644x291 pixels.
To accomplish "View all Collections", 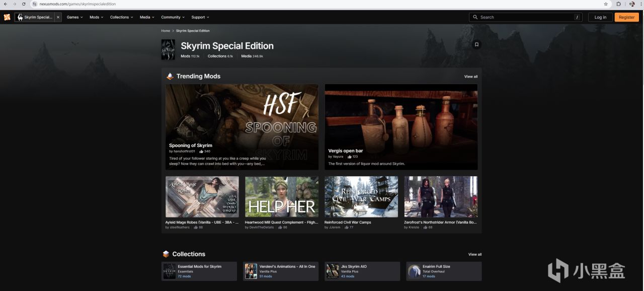I will [475, 254].
